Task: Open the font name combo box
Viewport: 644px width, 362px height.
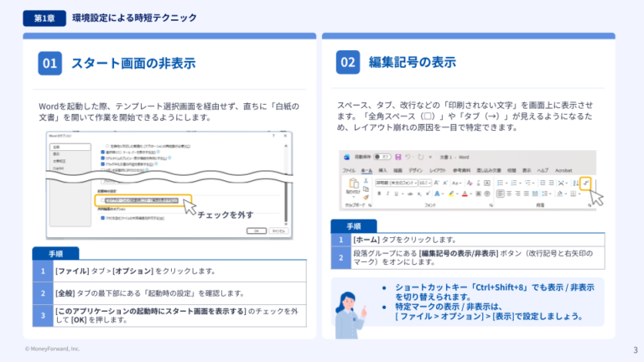Action: (397, 183)
